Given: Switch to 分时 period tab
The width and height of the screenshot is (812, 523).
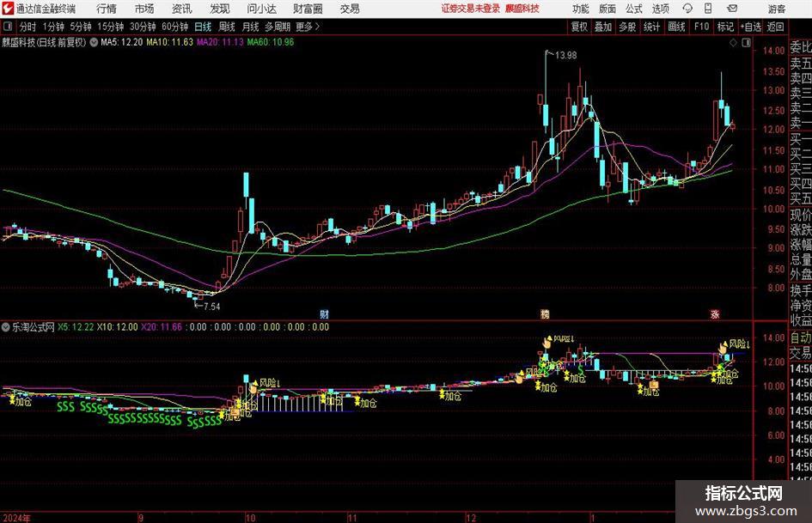Looking at the screenshot, I should [x=28, y=27].
